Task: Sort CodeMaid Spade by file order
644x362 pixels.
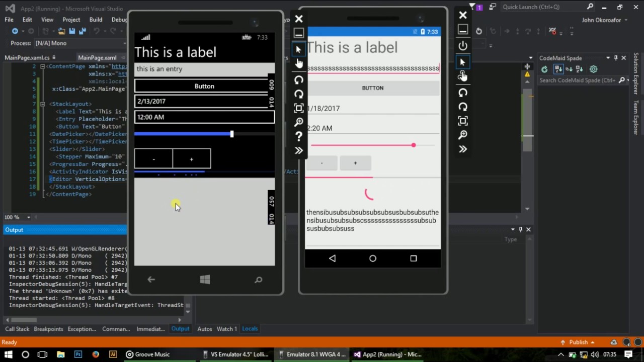Action: (558, 69)
